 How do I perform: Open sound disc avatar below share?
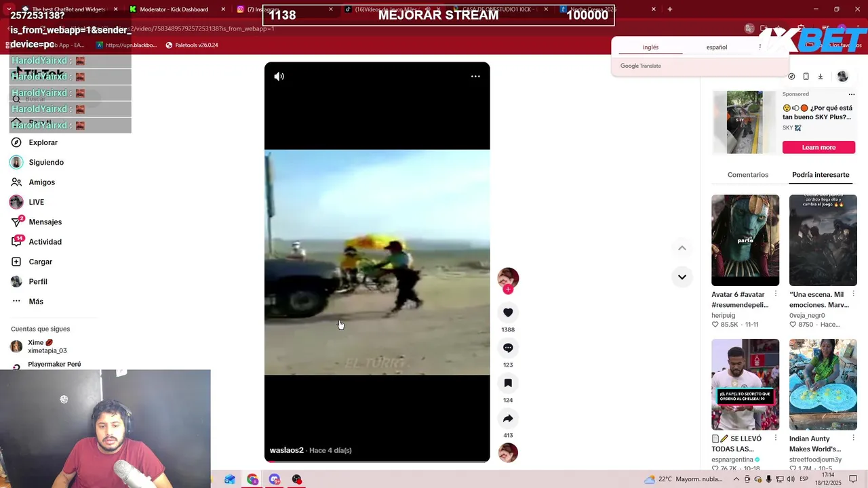point(508,453)
